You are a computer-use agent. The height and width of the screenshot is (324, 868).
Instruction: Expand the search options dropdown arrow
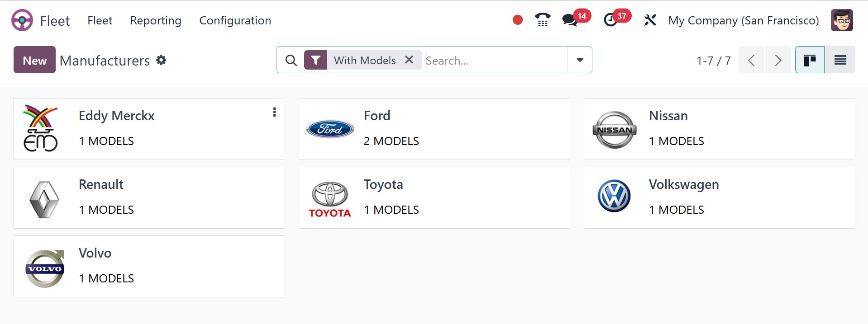click(x=580, y=60)
